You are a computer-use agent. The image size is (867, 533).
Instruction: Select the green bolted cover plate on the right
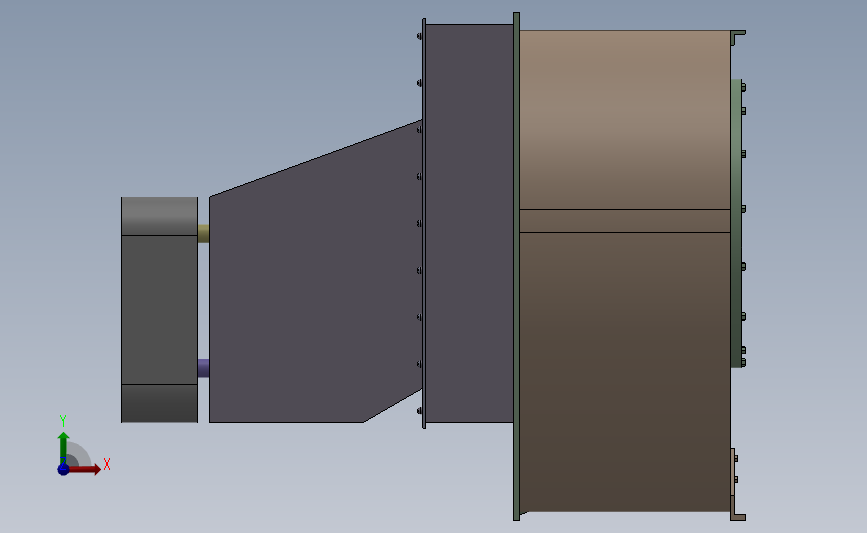[x=736, y=223]
